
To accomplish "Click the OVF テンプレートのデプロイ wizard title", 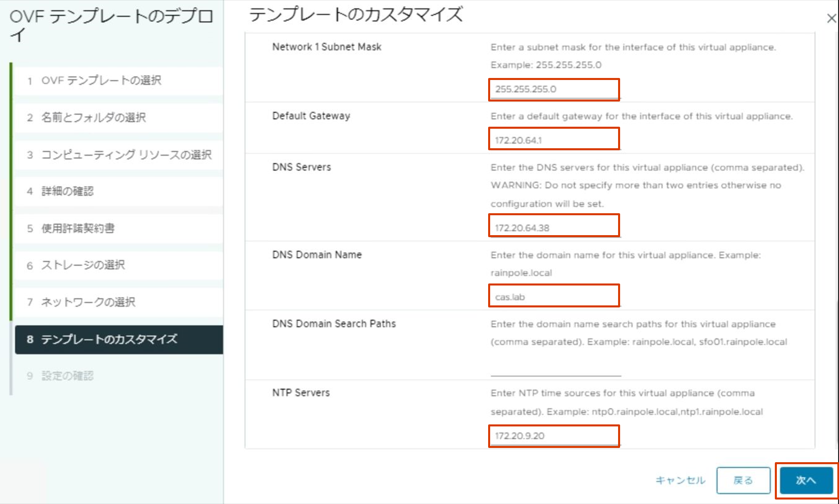I will tap(111, 26).
